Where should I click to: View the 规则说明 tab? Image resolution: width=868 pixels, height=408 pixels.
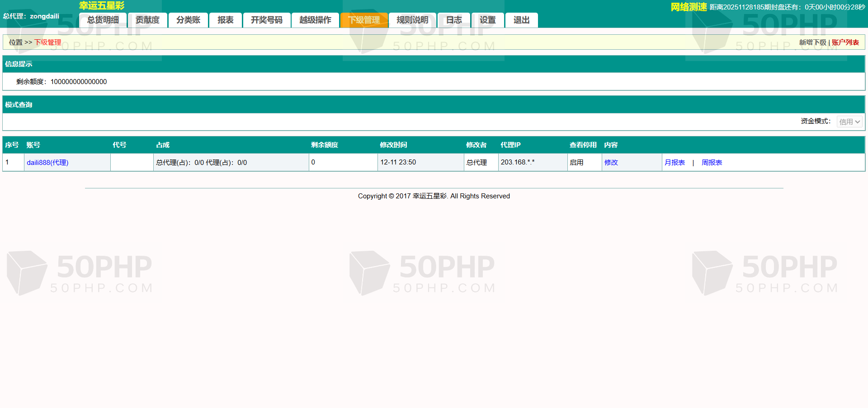412,20
